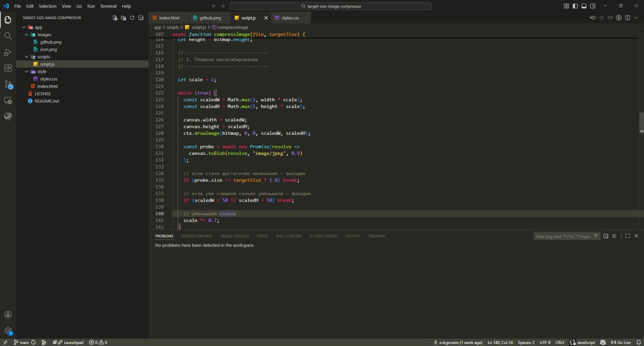This screenshot has height=346, width=644.
Task: Click the Problems filter input field
Action: click(563, 236)
